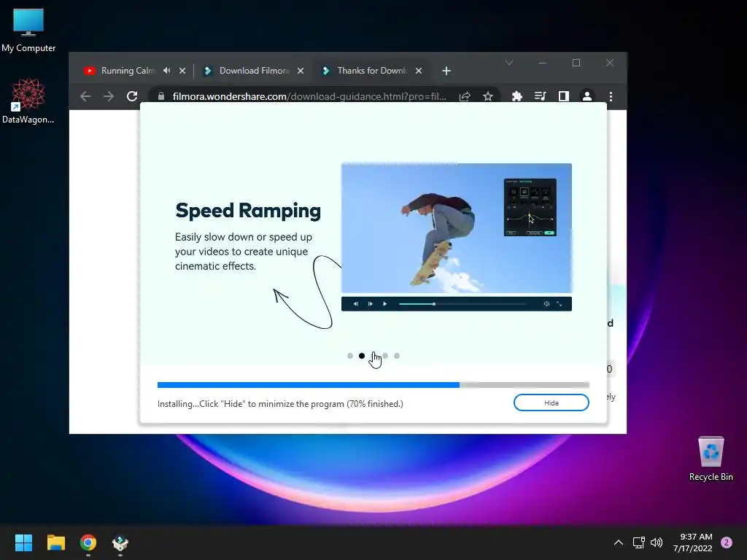
Task: Open a new Chrome tab
Action: [x=446, y=71]
